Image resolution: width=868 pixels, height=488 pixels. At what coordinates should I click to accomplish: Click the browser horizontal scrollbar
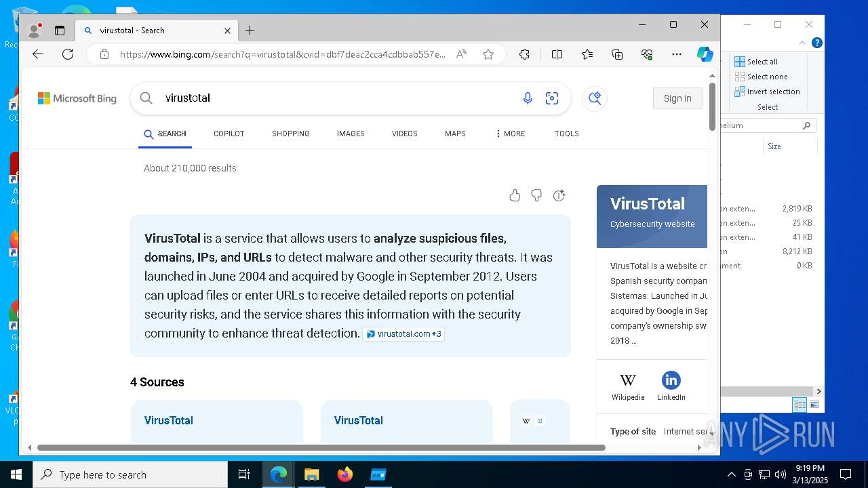(x=321, y=447)
